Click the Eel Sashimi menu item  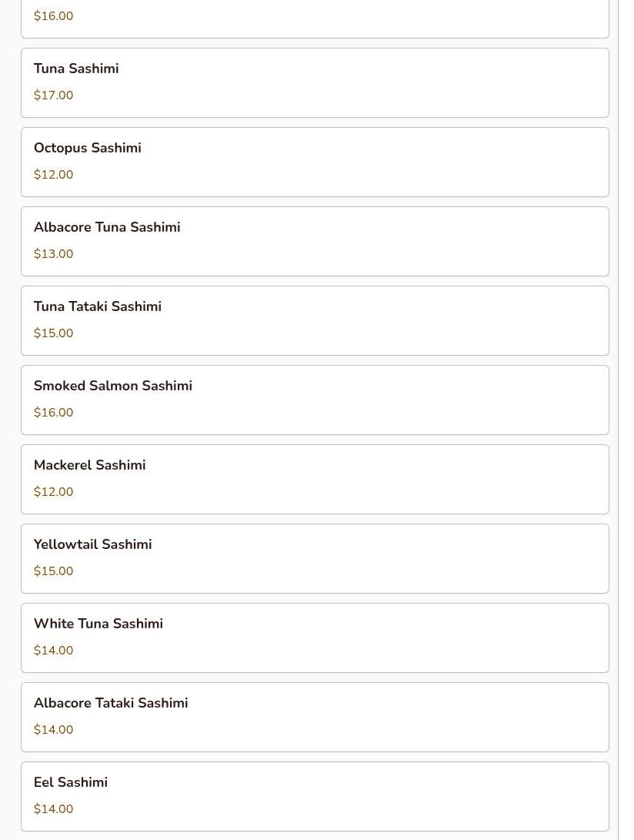315,796
